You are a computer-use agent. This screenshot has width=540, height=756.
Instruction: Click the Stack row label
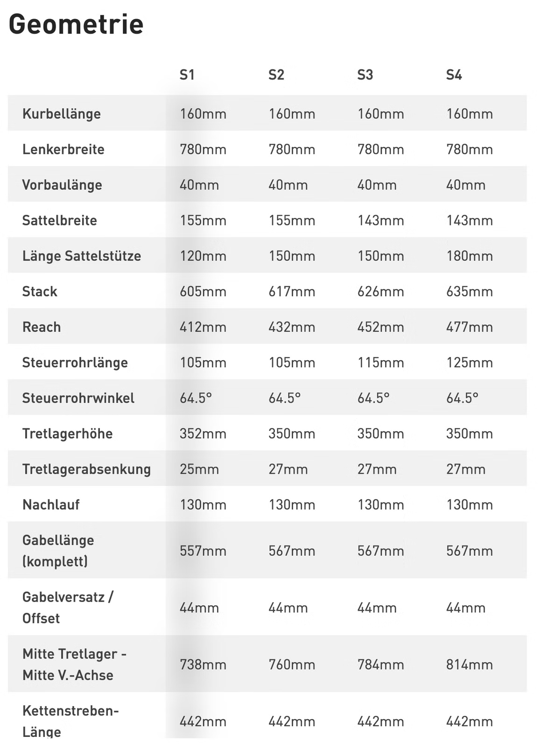click(x=40, y=292)
